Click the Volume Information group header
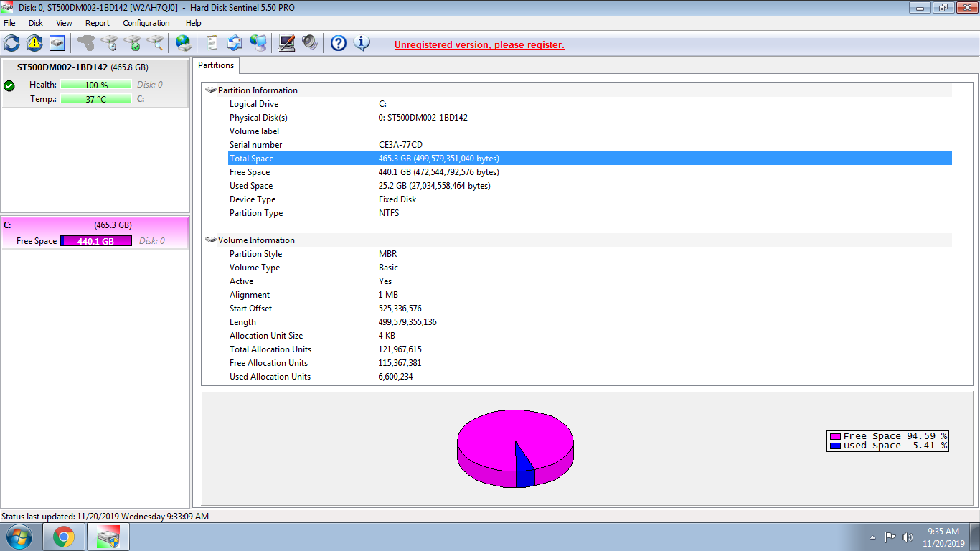980x551 pixels. pos(578,240)
